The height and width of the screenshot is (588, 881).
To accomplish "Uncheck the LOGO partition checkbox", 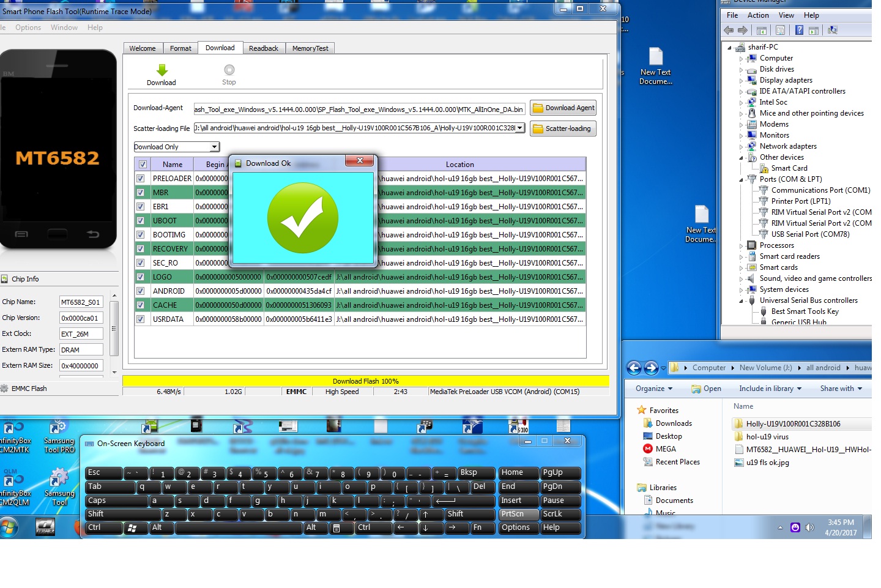I will [x=141, y=277].
